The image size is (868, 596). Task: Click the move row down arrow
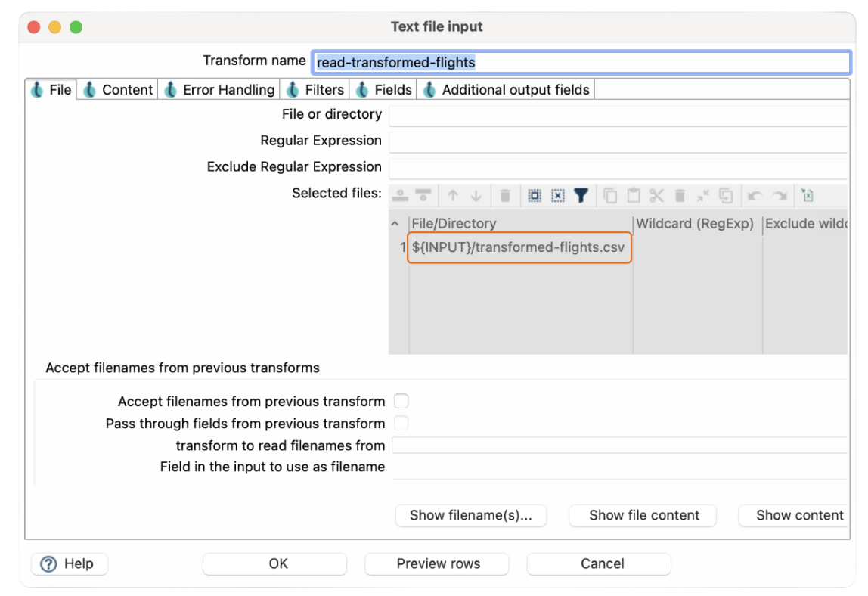click(x=476, y=196)
